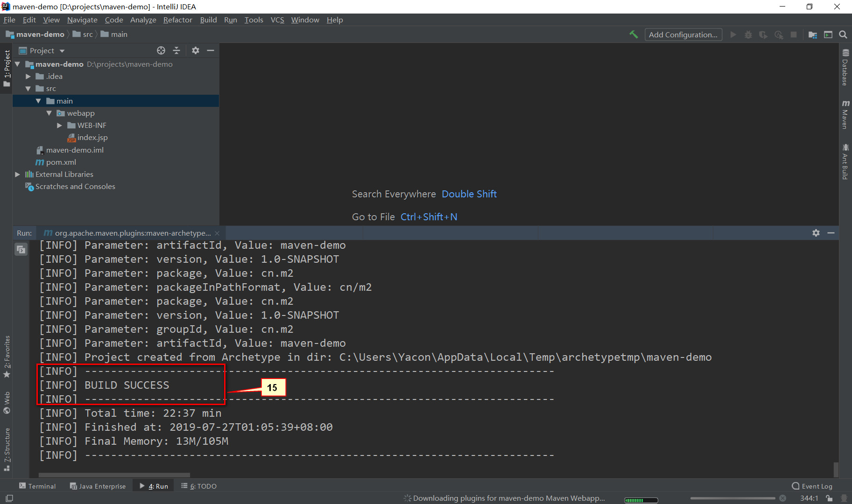852x504 pixels.
Task: Expand the .idea folder
Action: pos(28,77)
